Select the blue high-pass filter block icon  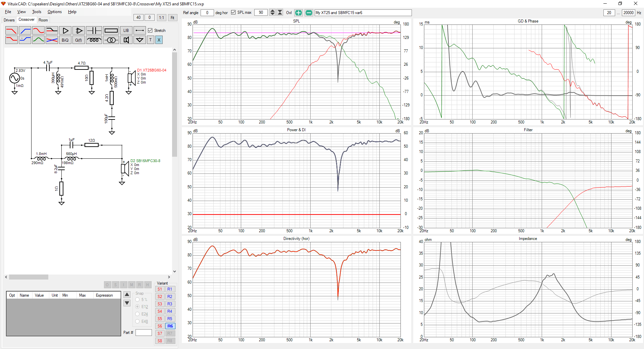pyautogui.click(x=25, y=31)
